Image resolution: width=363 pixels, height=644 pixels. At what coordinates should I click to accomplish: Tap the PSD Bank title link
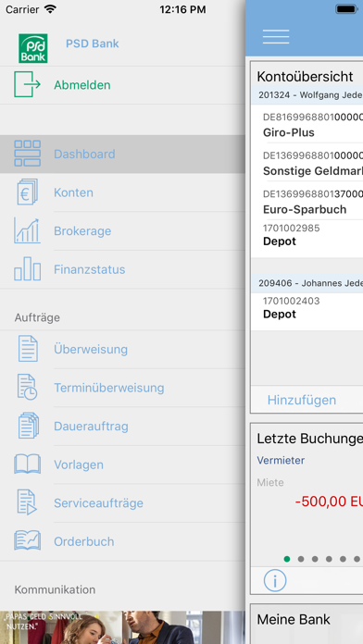click(x=92, y=43)
